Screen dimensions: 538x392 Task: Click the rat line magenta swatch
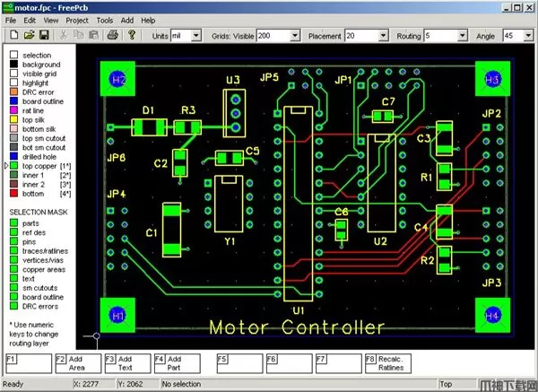click(13, 110)
